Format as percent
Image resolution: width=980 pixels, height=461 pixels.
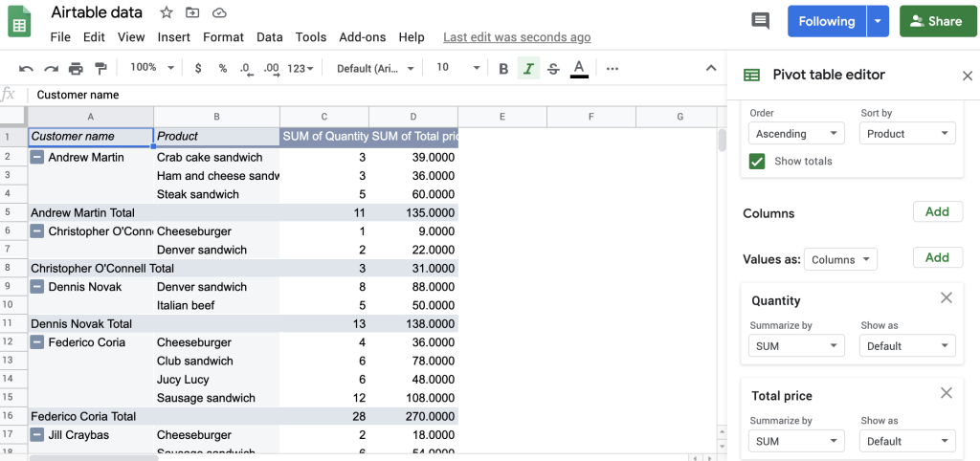[x=222, y=68]
